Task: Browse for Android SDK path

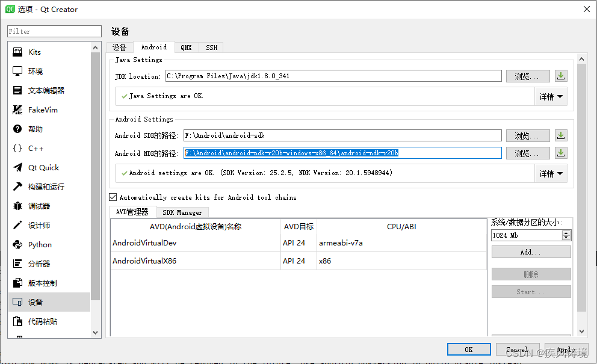Action: point(528,135)
